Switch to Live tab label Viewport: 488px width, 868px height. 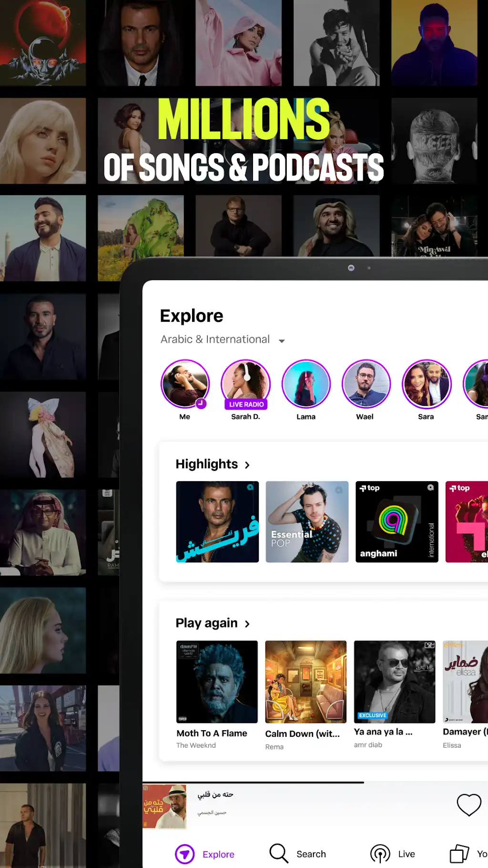point(407,854)
